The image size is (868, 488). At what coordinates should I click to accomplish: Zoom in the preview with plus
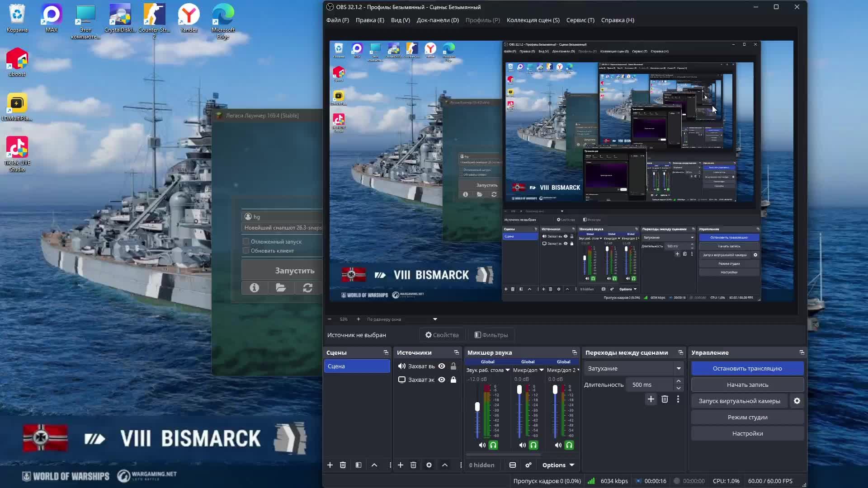(359, 319)
